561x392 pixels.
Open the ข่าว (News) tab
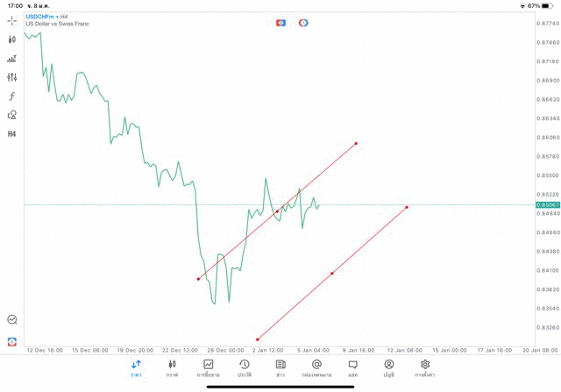coord(280,367)
